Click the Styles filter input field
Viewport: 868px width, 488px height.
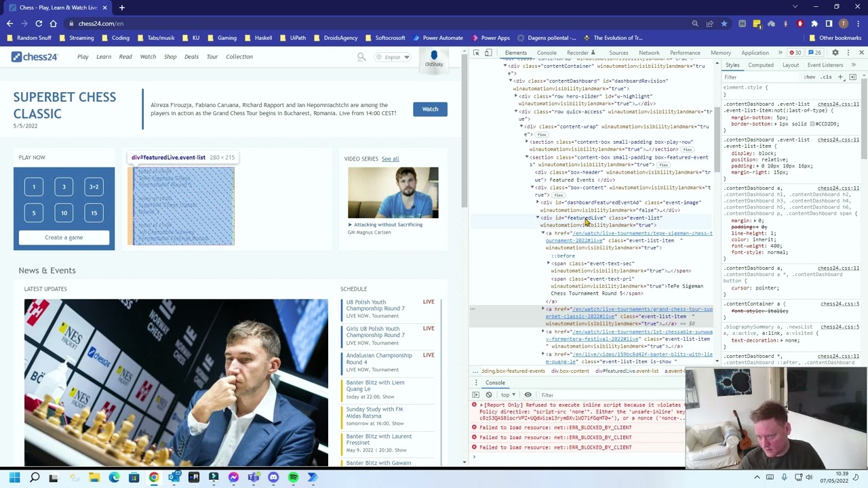[x=759, y=77]
